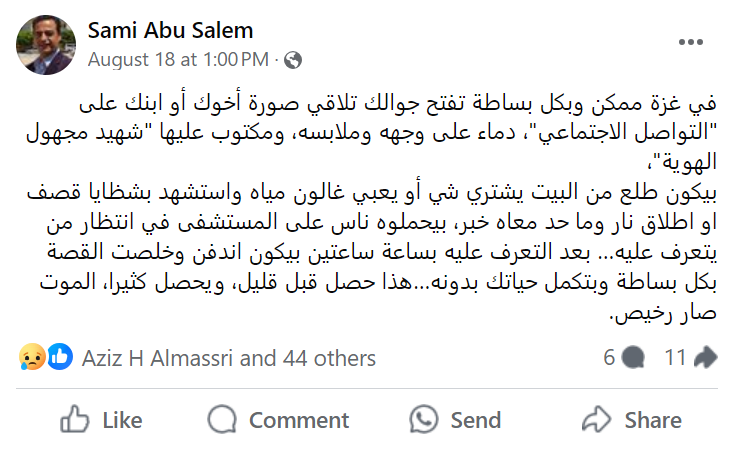Click the globe public audience icon
This screenshot has height=449, width=736.
(293, 59)
